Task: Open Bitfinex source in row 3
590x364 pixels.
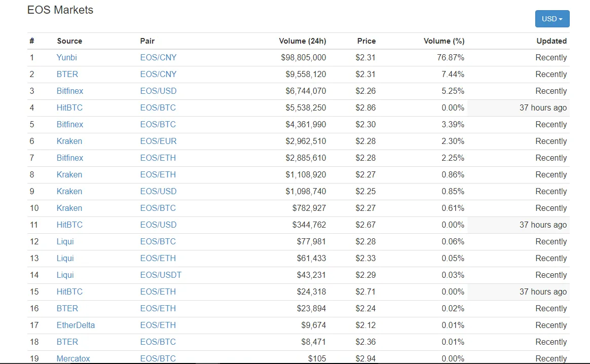Action: (x=70, y=91)
